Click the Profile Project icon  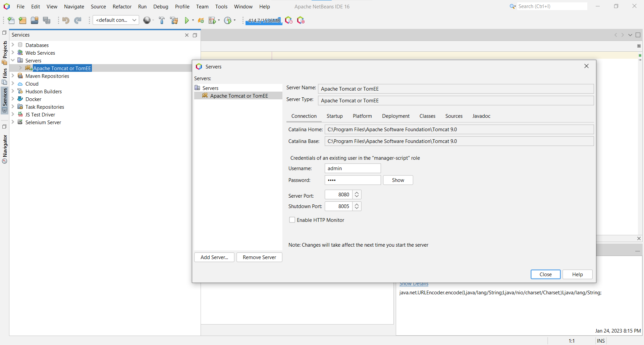pyautogui.click(x=228, y=20)
